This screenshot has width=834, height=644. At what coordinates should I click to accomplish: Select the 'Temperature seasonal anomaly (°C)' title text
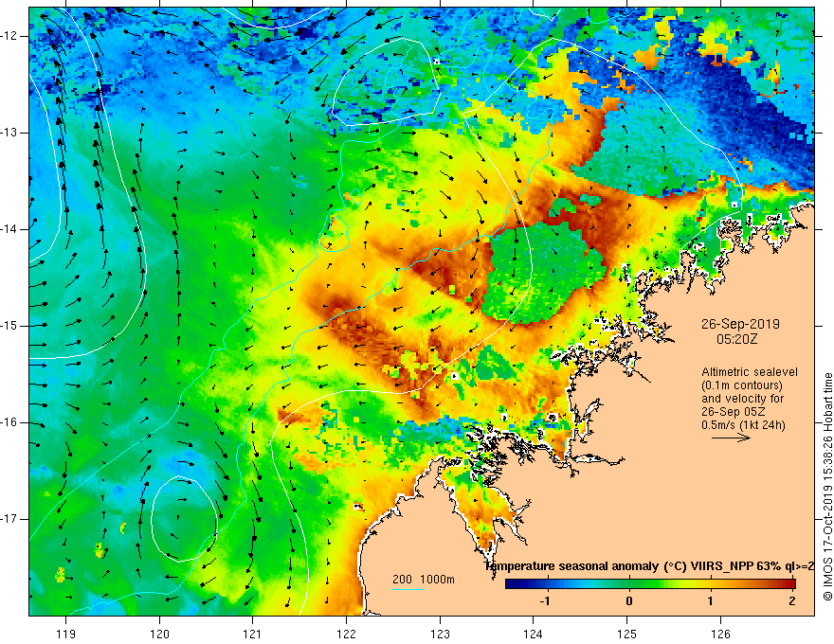pos(586,566)
